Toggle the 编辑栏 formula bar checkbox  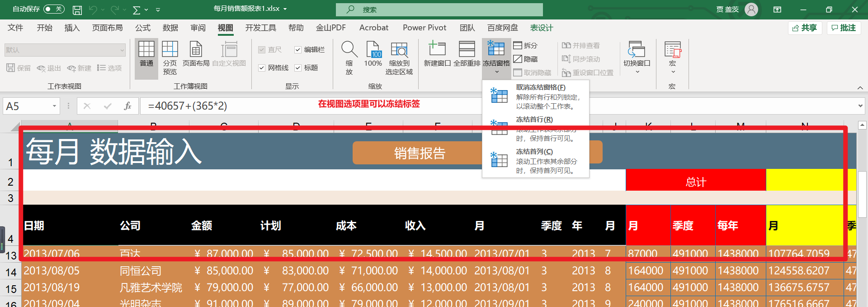[x=298, y=50]
